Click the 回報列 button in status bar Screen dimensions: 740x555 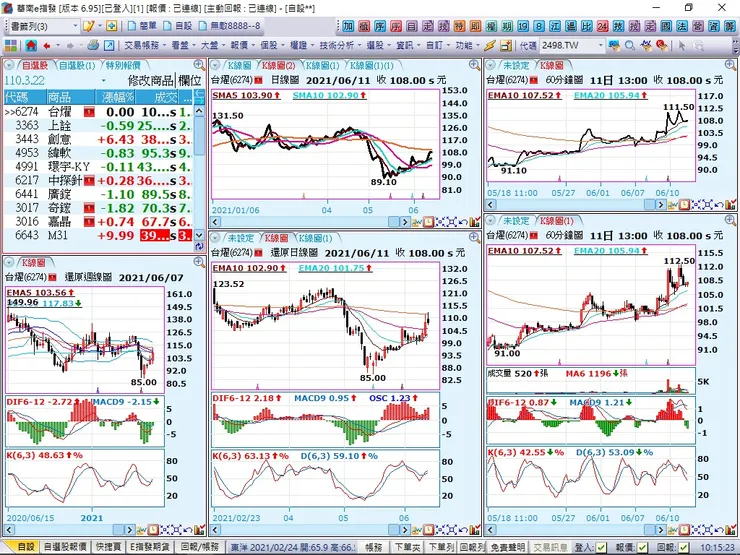coord(472,547)
